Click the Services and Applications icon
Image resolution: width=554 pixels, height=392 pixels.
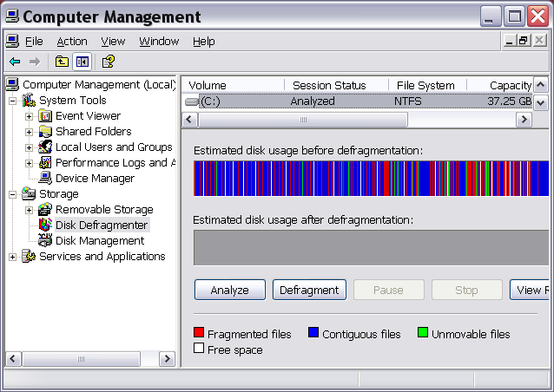[x=29, y=256]
